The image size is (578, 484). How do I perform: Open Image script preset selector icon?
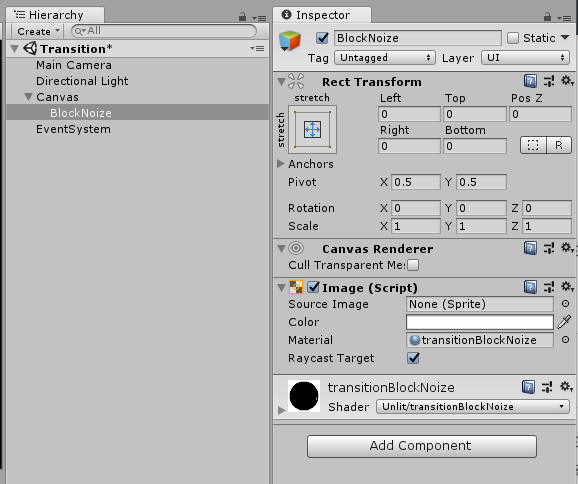coord(549,287)
